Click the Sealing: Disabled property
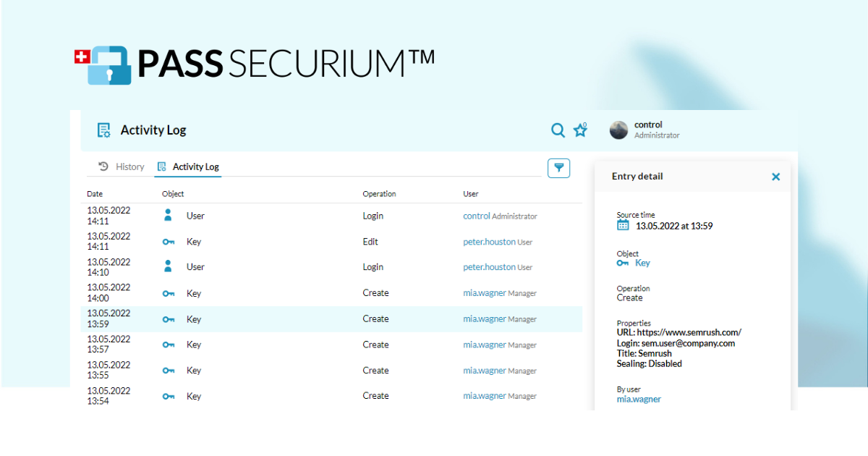This screenshot has height=456, width=868. coord(650,364)
